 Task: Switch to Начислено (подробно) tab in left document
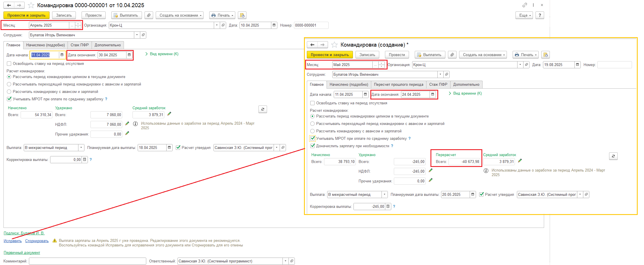46,45
